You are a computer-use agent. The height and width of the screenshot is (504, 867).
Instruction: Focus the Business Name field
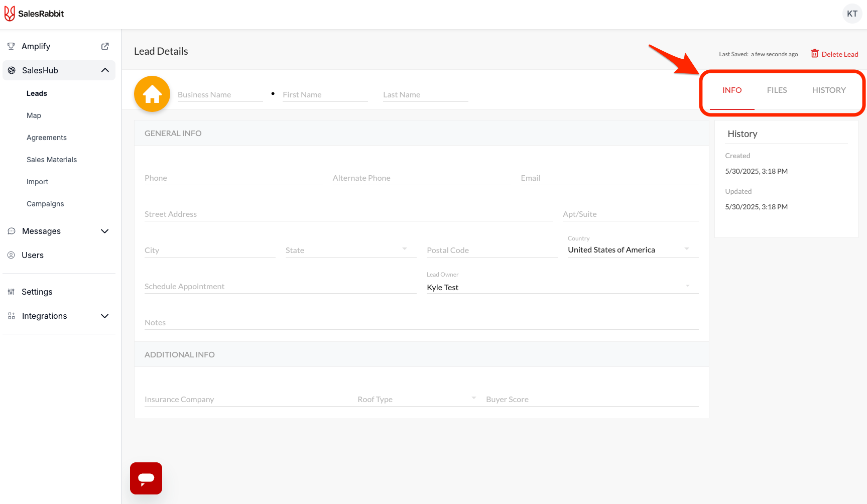point(220,94)
